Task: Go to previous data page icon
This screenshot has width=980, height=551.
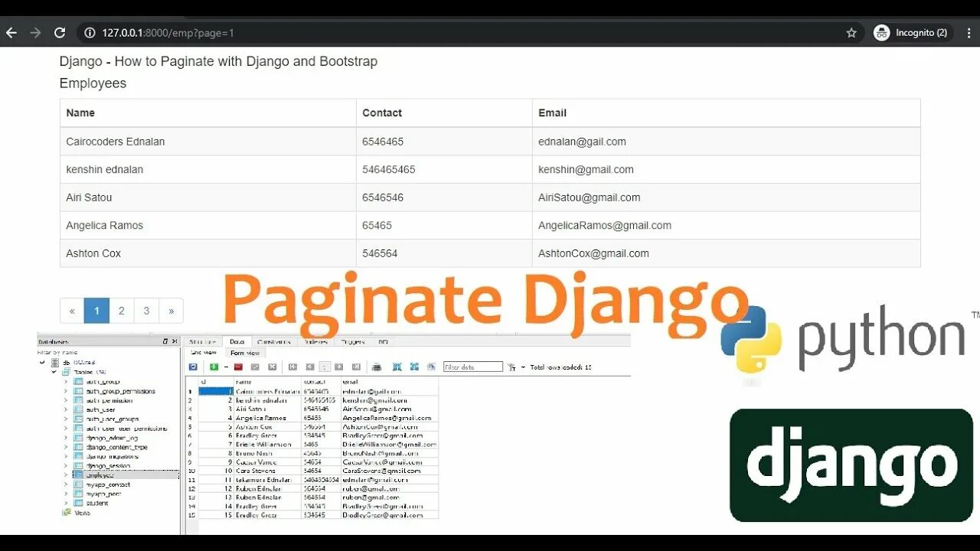Action: pyautogui.click(x=310, y=367)
